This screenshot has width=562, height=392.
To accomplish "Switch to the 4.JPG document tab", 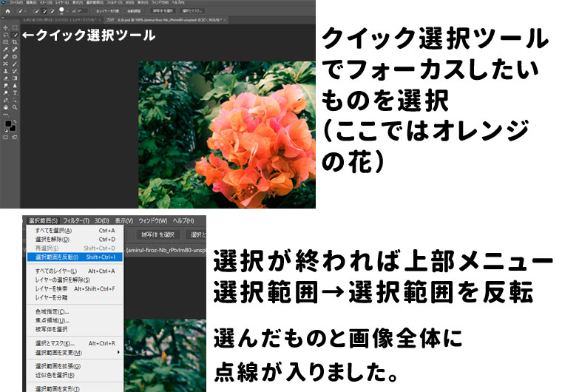I will pyautogui.click(x=60, y=20).
